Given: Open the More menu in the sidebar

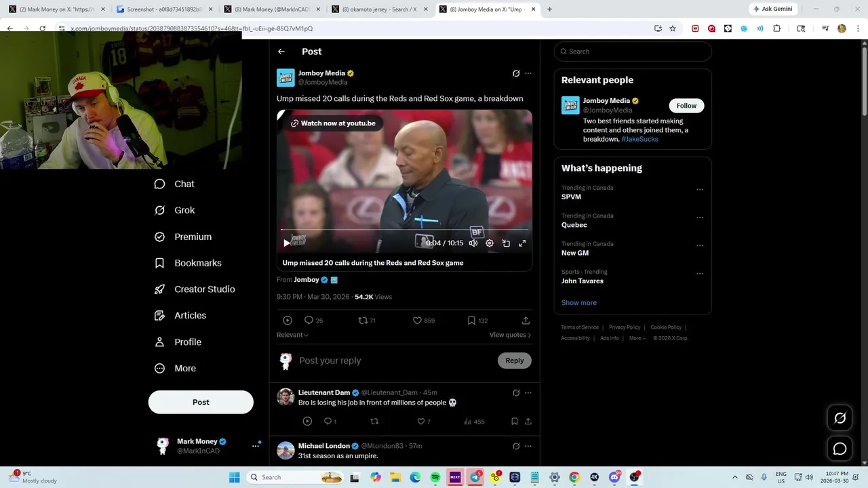Looking at the screenshot, I should tap(175, 368).
